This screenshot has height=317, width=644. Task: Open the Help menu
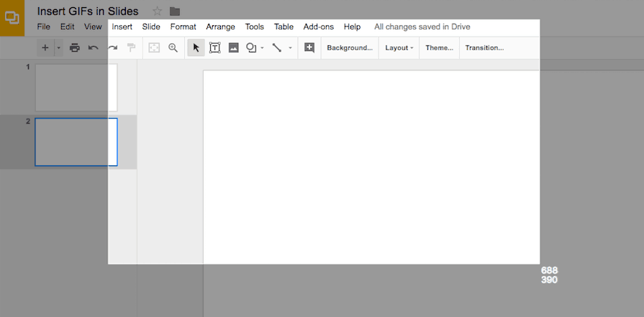pos(353,27)
